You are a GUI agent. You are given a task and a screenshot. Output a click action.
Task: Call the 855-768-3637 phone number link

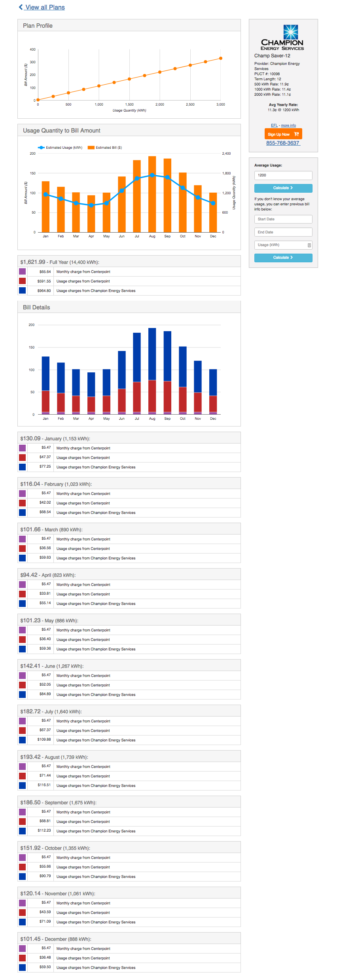(x=283, y=143)
